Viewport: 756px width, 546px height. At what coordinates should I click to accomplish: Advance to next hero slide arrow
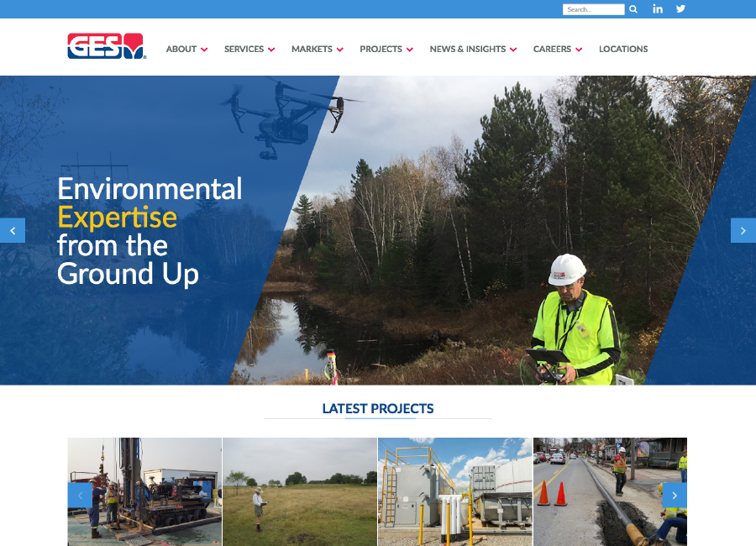point(743,230)
